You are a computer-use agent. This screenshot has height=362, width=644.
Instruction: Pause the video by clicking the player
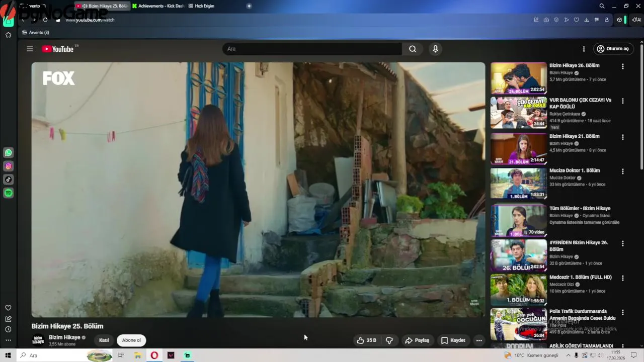pyautogui.click(x=258, y=190)
